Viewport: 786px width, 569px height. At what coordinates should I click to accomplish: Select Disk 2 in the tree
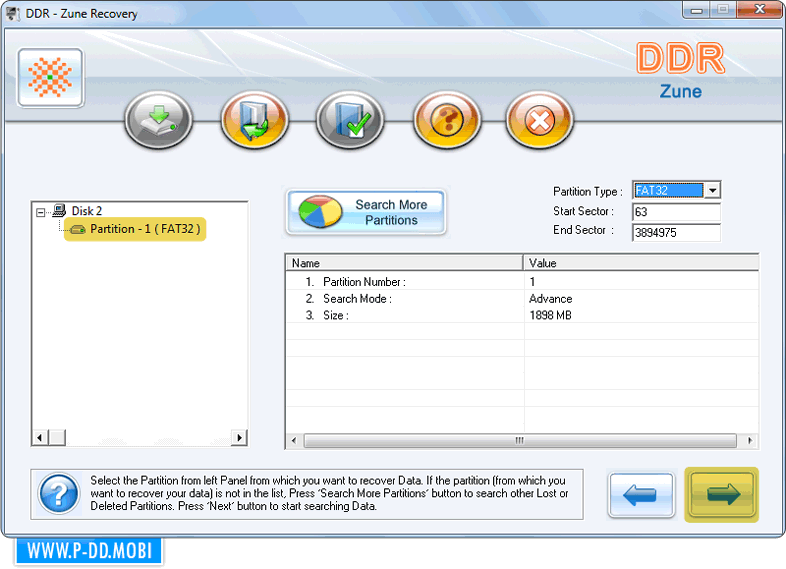pos(87,211)
